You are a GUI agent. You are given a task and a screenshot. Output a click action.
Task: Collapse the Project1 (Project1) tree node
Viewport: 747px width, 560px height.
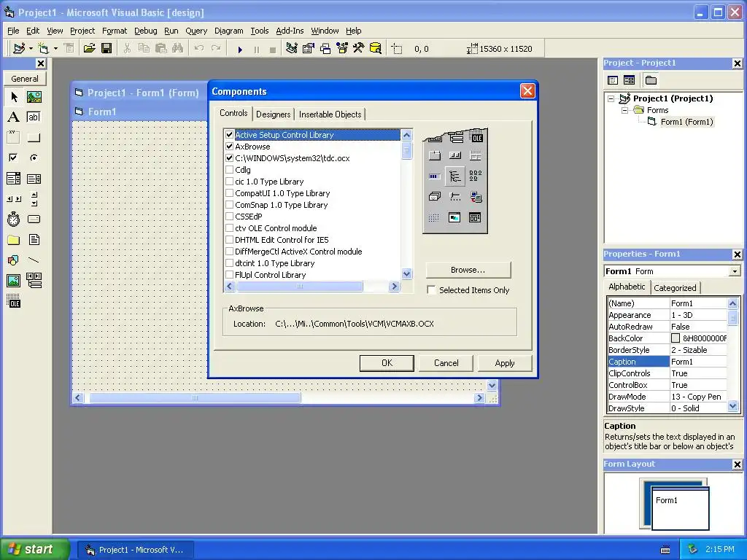[611, 98]
